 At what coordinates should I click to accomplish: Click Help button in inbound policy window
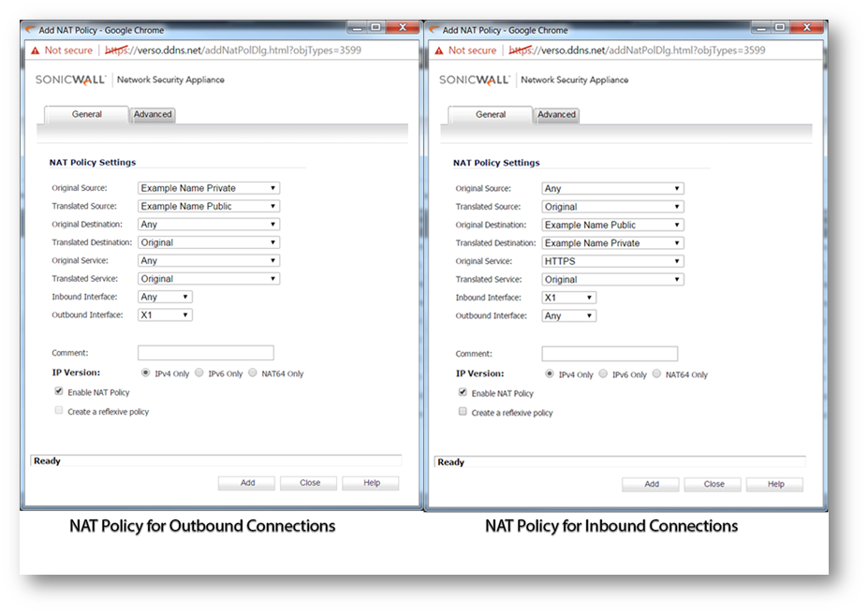[x=775, y=484]
